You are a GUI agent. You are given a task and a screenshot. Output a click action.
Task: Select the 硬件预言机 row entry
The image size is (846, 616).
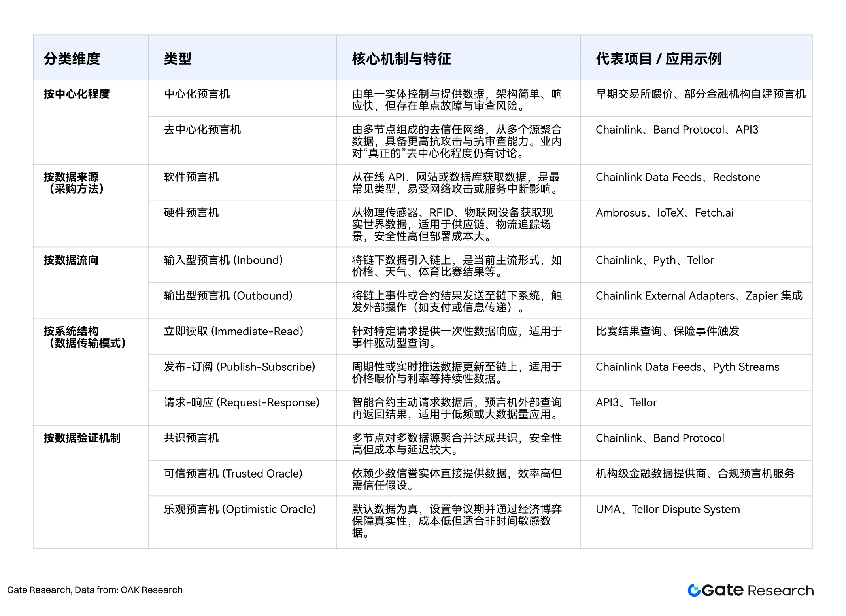tap(191, 213)
